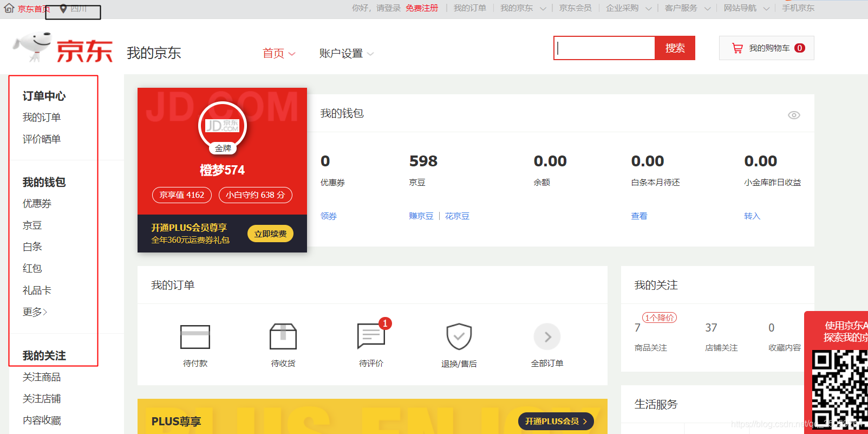Click the 1个降价 tag
This screenshot has height=434, width=868.
(660, 318)
